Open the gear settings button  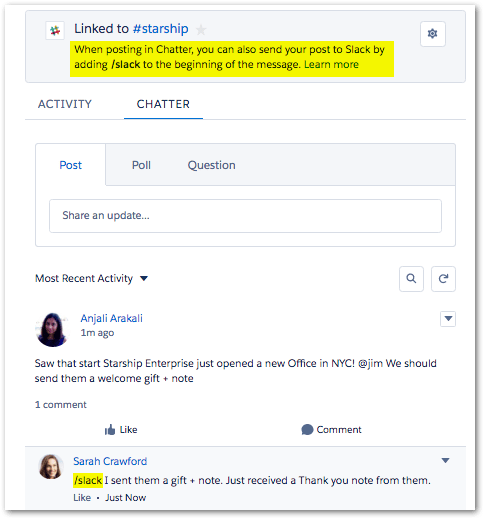pyautogui.click(x=433, y=34)
